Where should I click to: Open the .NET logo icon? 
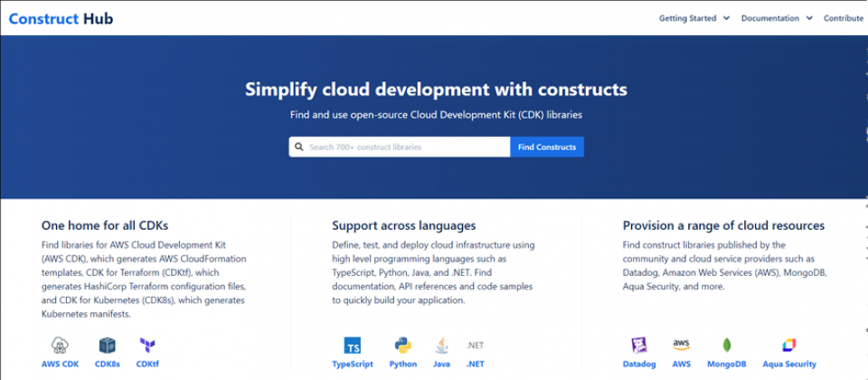(475, 345)
